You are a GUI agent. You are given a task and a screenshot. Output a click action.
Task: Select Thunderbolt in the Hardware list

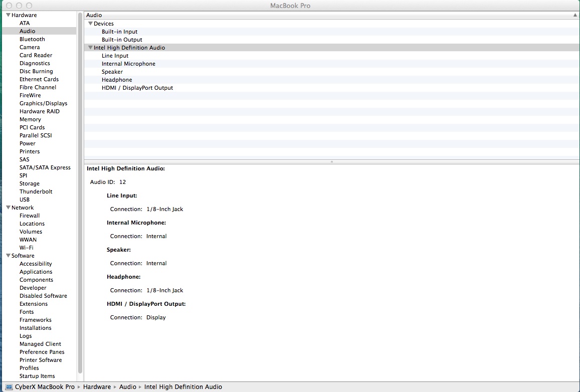click(x=36, y=191)
